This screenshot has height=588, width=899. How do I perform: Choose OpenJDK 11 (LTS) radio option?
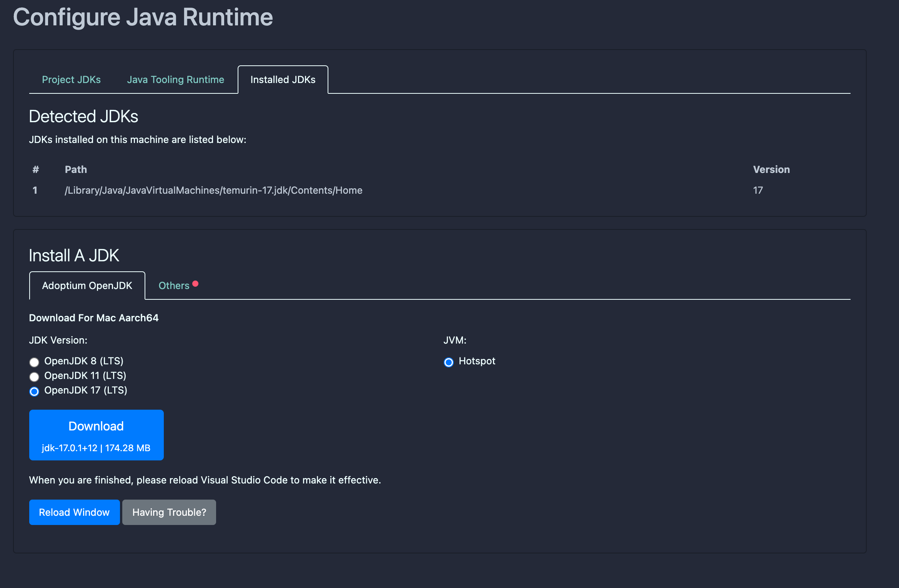(34, 377)
